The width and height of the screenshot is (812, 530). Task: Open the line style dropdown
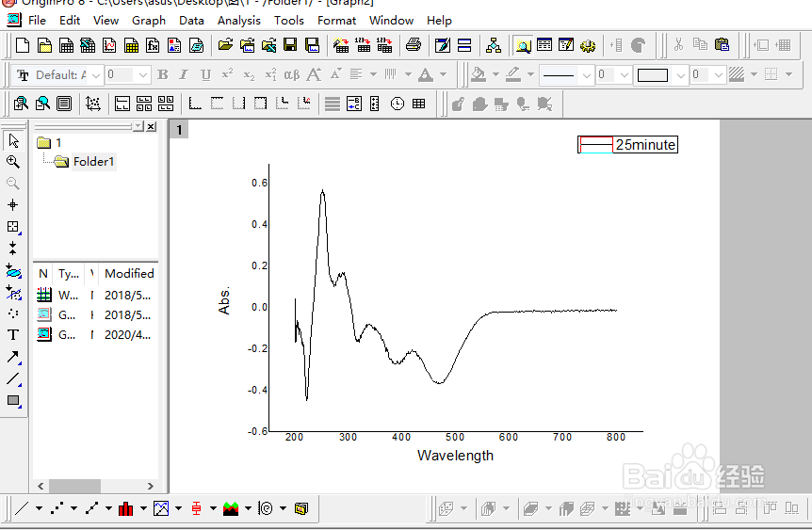(x=586, y=75)
